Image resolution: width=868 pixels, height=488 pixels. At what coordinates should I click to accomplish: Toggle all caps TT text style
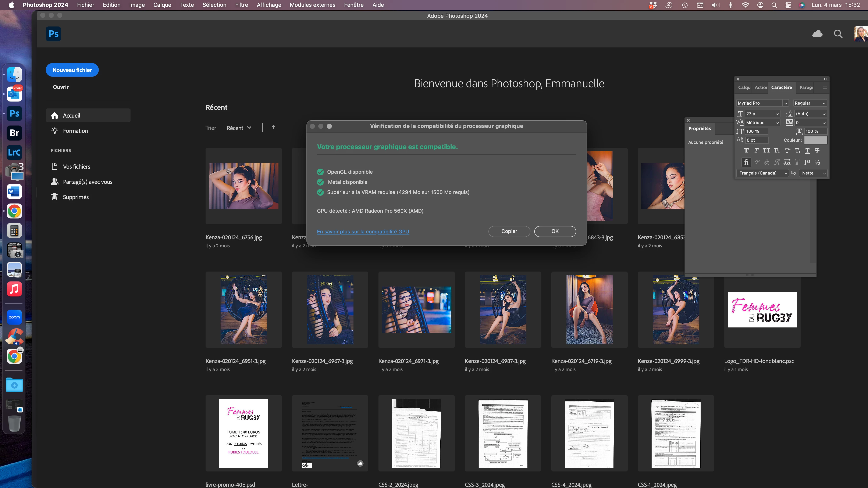(x=766, y=151)
